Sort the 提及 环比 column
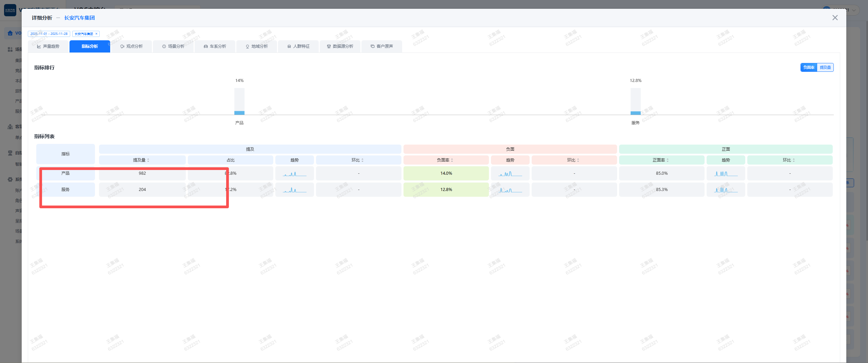The image size is (868, 363). click(x=362, y=160)
